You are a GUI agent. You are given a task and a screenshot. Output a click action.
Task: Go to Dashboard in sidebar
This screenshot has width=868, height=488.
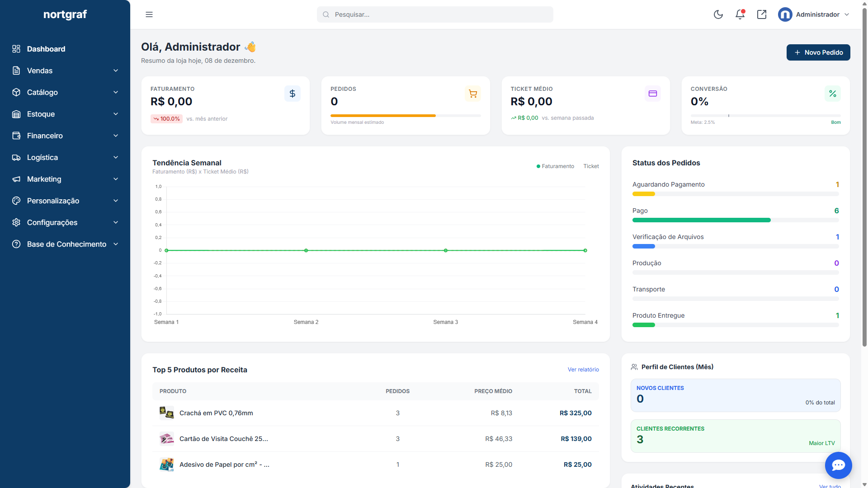tap(46, 49)
